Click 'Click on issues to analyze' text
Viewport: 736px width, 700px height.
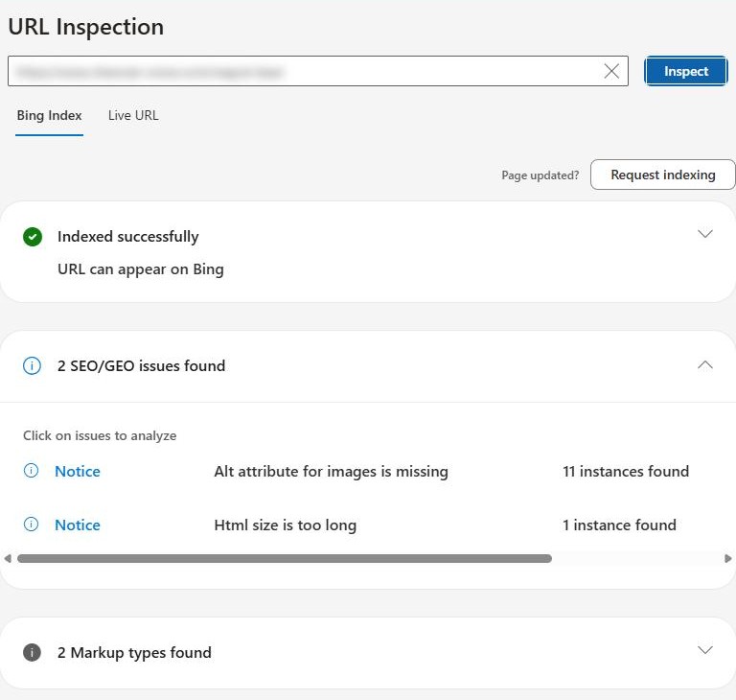(100, 436)
